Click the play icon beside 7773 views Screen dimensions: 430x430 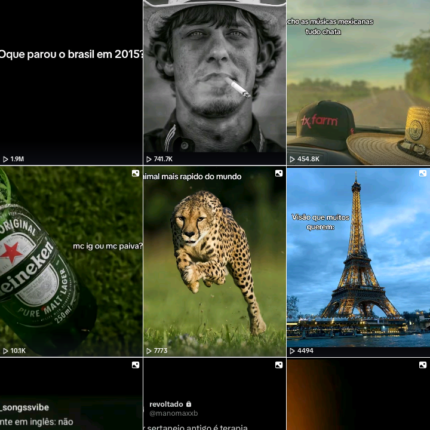coord(149,351)
